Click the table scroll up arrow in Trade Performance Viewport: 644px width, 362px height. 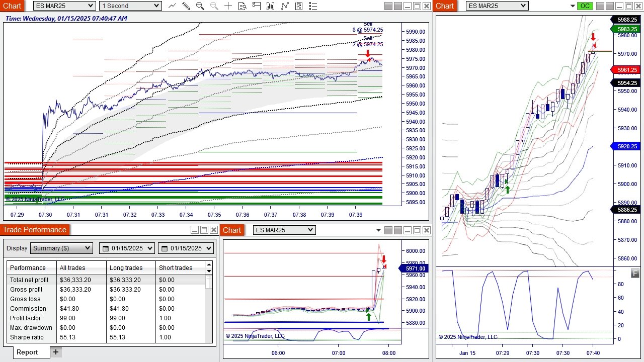209,264
